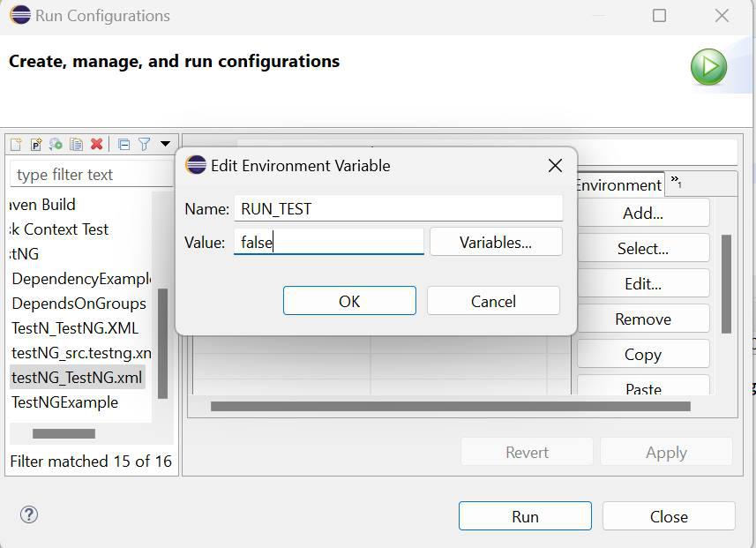Image resolution: width=756 pixels, height=548 pixels.
Task: Click the Duplicate launch configuration icon
Action: [77, 145]
